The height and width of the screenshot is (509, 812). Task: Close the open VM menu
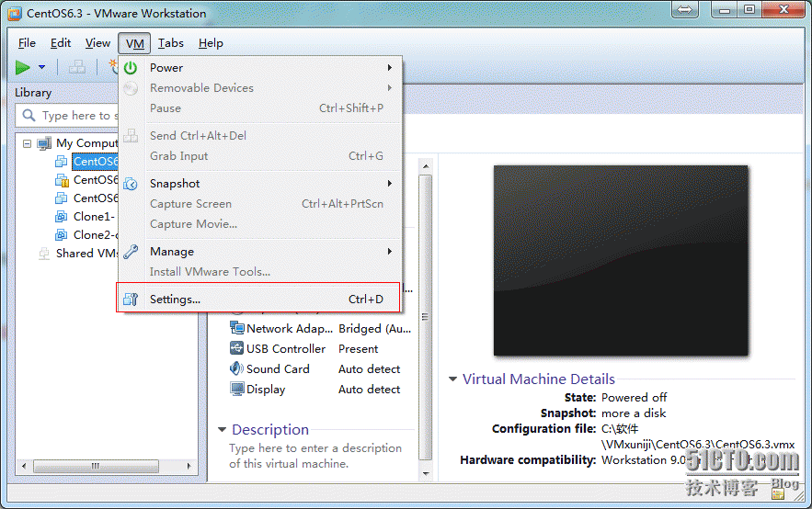[134, 43]
